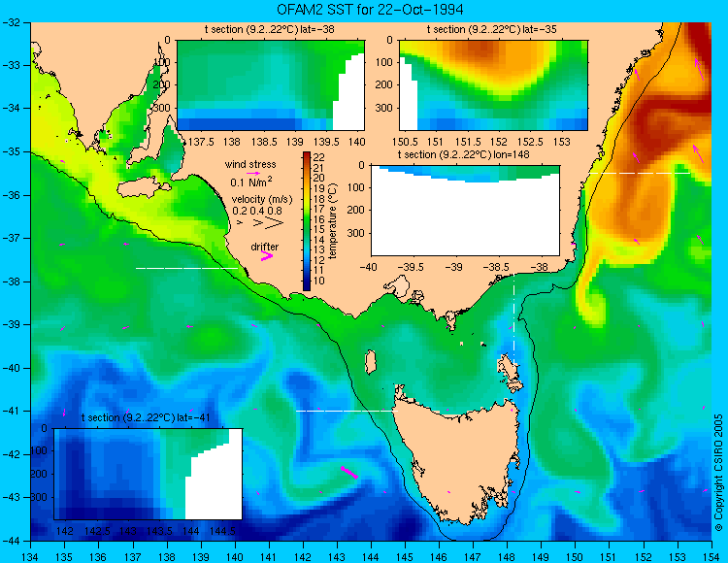Click the smallest 0.2 velocity arrowhead in legend

coord(240,223)
